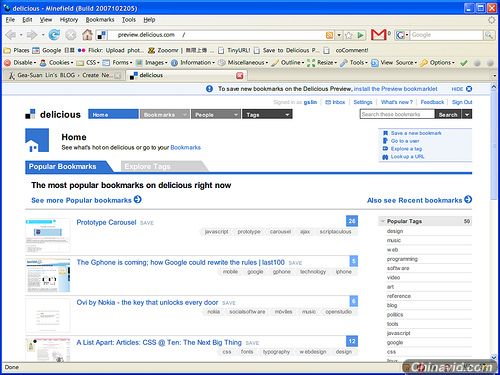Switch to Gea-Suan Lin's BLOG tab

(64, 76)
